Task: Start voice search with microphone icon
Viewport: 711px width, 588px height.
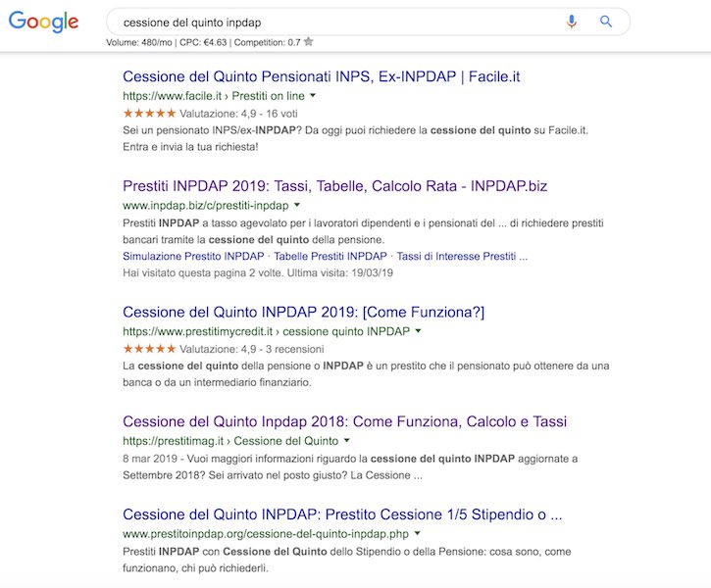Action: pos(572,22)
